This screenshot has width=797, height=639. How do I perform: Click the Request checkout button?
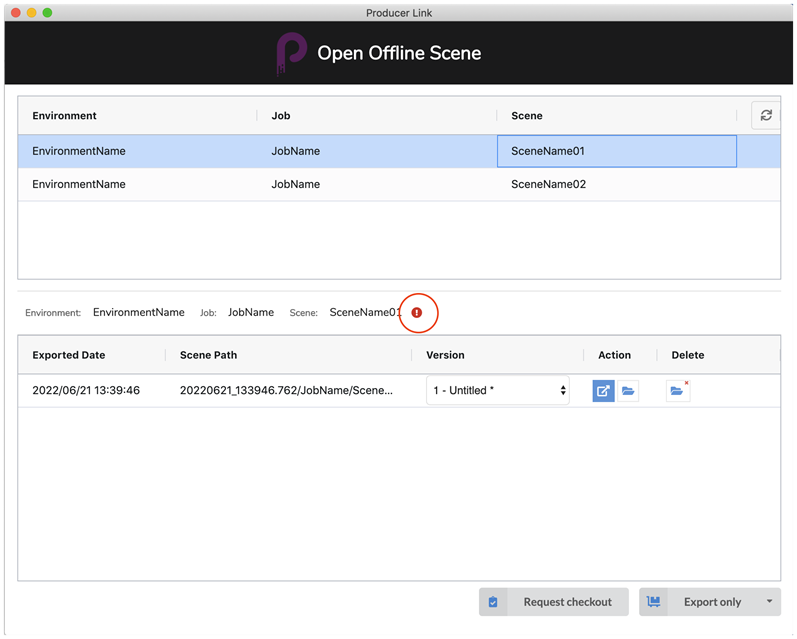(553, 602)
